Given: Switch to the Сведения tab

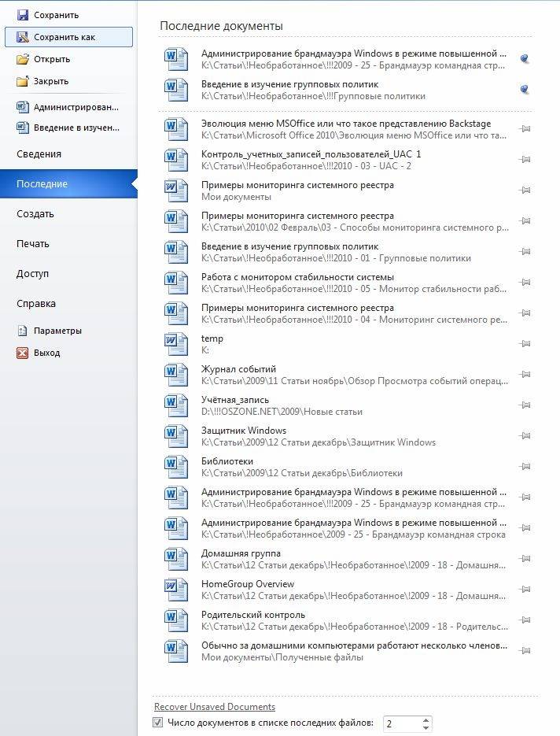Looking at the screenshot, I should tap(39, 154).
